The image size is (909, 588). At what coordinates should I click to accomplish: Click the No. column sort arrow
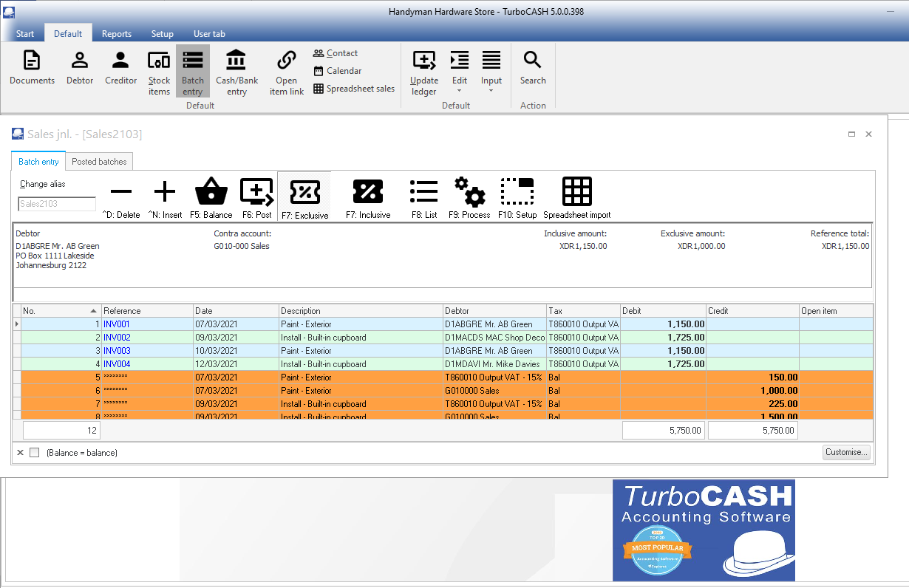93,311
